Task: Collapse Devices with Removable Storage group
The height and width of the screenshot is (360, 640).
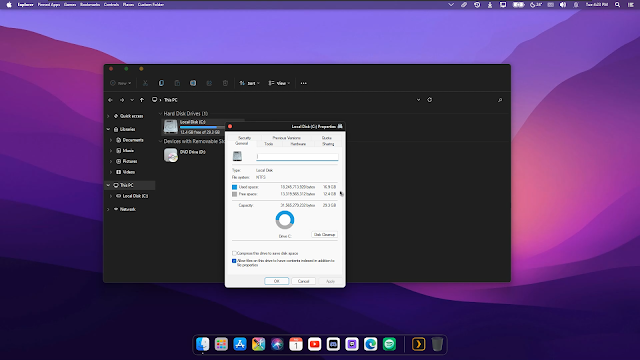Action: [160, 141]
